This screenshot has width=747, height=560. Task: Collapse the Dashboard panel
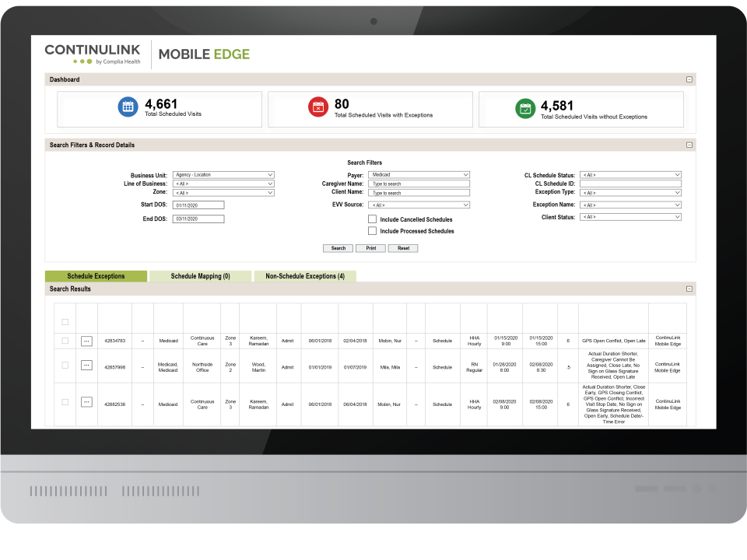pyautogui.click(x=688, y=79)
